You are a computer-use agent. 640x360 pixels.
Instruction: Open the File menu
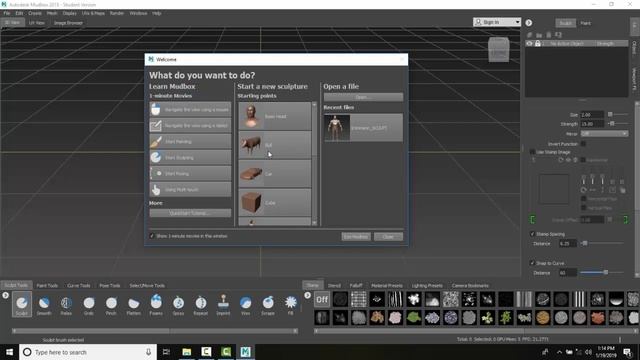point(7,13)
